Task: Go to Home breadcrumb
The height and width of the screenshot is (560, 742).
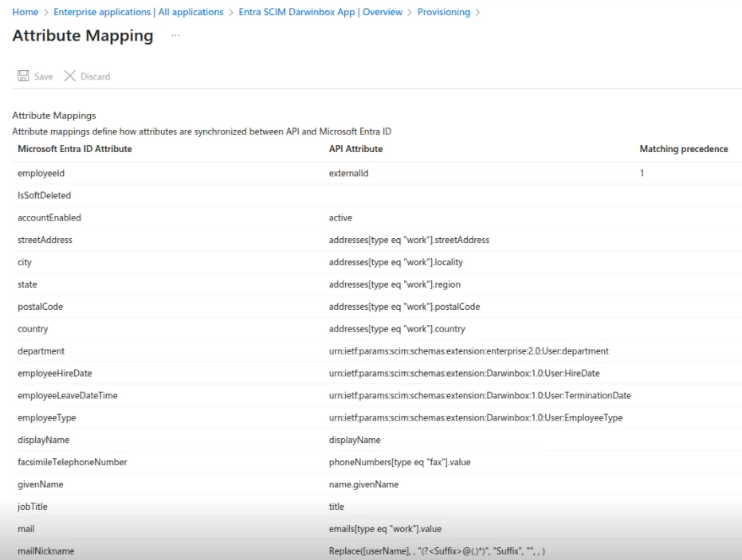Action: click(25, 12)
